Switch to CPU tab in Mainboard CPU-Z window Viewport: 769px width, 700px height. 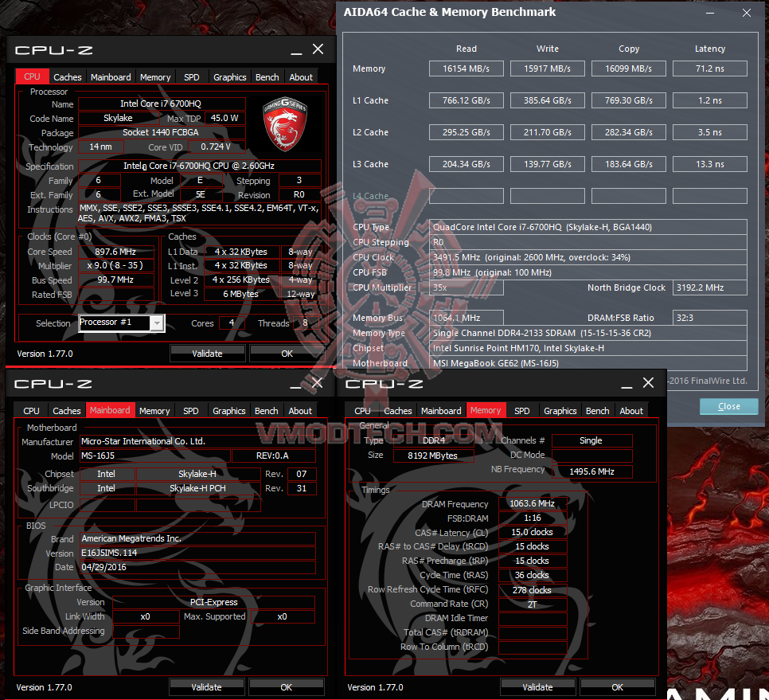click(x=31, y=411)
